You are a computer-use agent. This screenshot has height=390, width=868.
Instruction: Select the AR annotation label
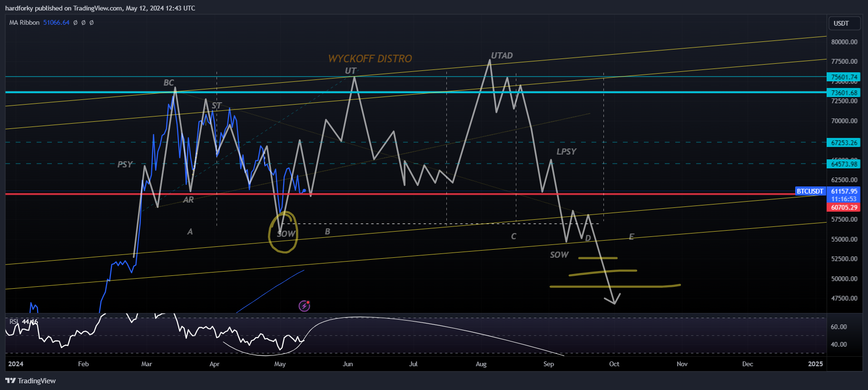click(188, 200)
